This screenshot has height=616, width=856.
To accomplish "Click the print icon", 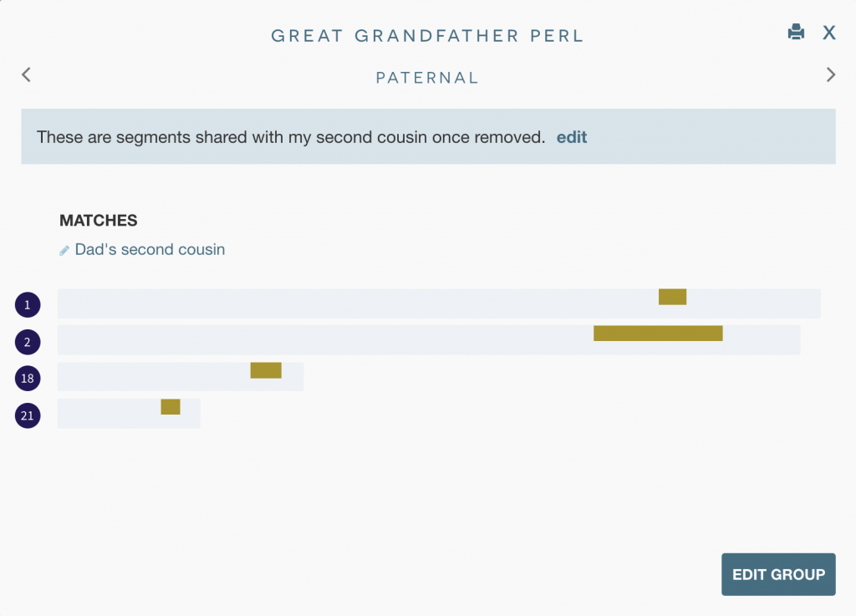I will (x=796, y=33).
